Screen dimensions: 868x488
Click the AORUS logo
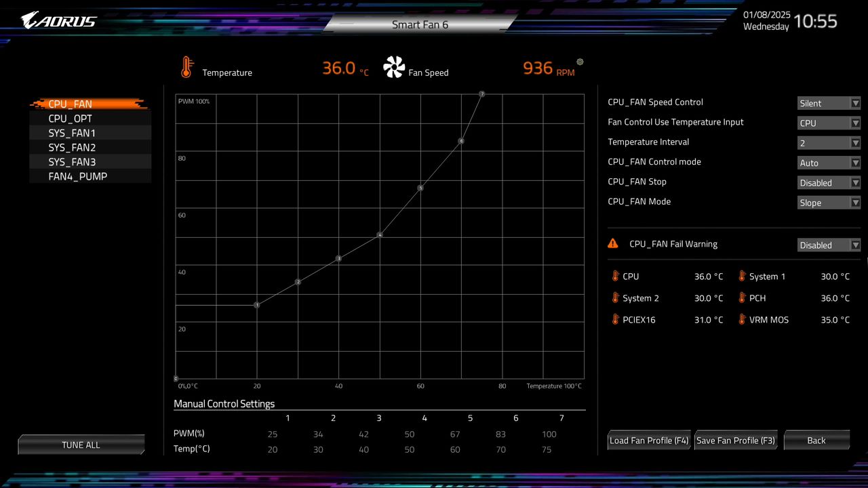(x=59, y=20)
